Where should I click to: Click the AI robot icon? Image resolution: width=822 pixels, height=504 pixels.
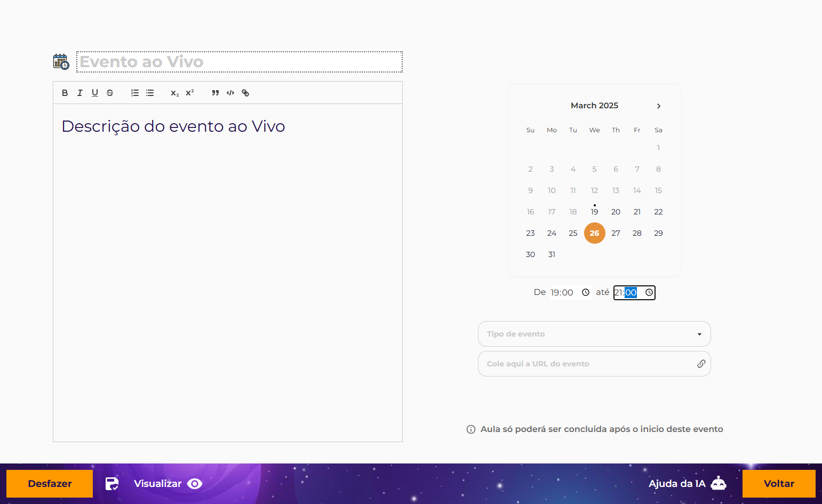tap(719, 483)
